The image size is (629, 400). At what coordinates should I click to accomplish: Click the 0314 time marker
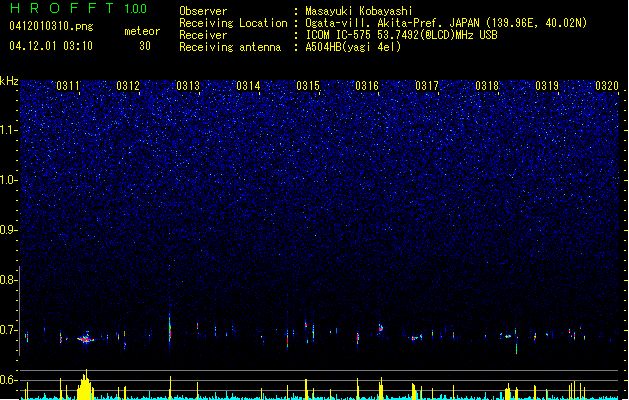[248, 86]
